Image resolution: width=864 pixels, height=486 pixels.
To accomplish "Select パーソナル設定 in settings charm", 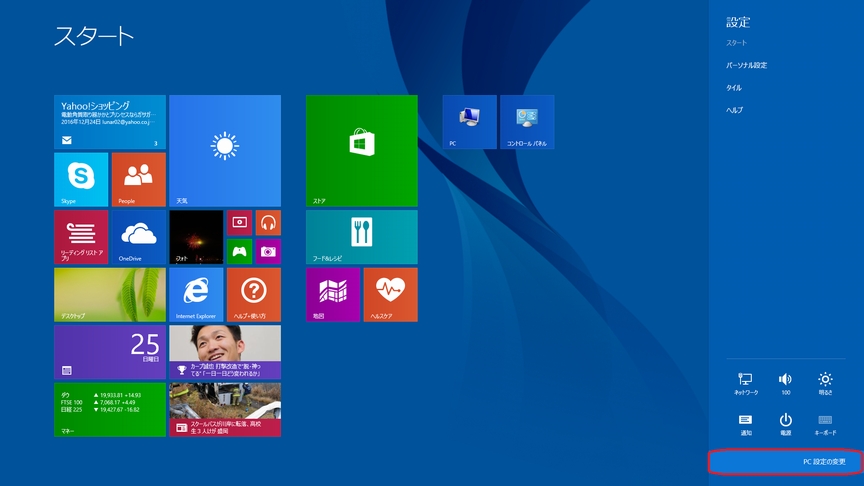I will click(x=746, y=65).
